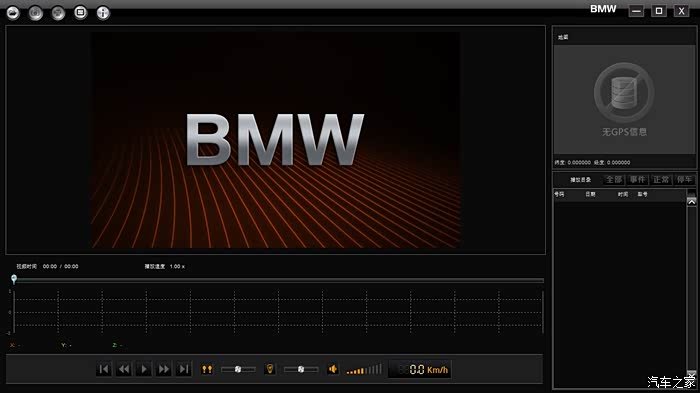Screen dimensions: 700x393
Task: Open file using the folder icon
Action: (13, 13)
